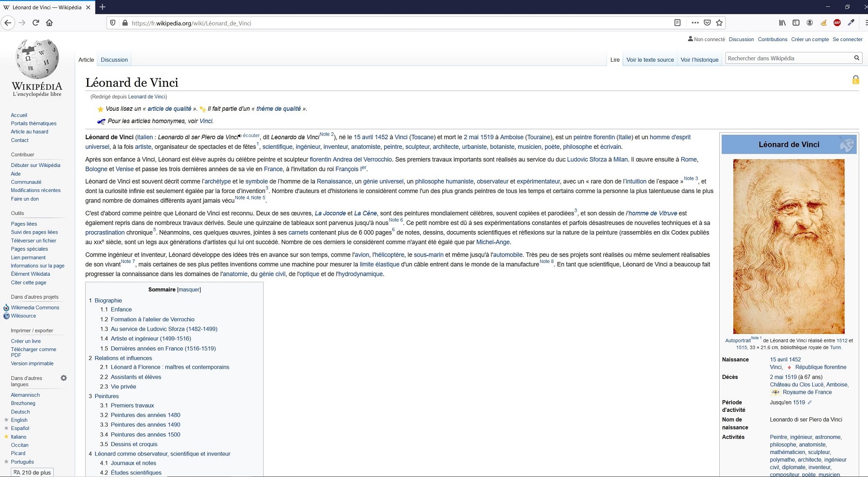Screen dimensions: 868x477
Task: Open the hélicoptère link in text
Action: click(390, 255)
